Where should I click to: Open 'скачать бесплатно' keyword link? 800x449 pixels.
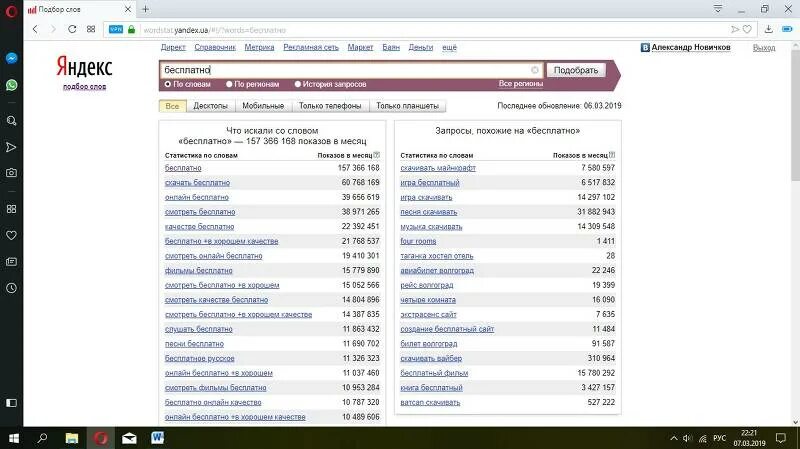(x=197, y=183)
